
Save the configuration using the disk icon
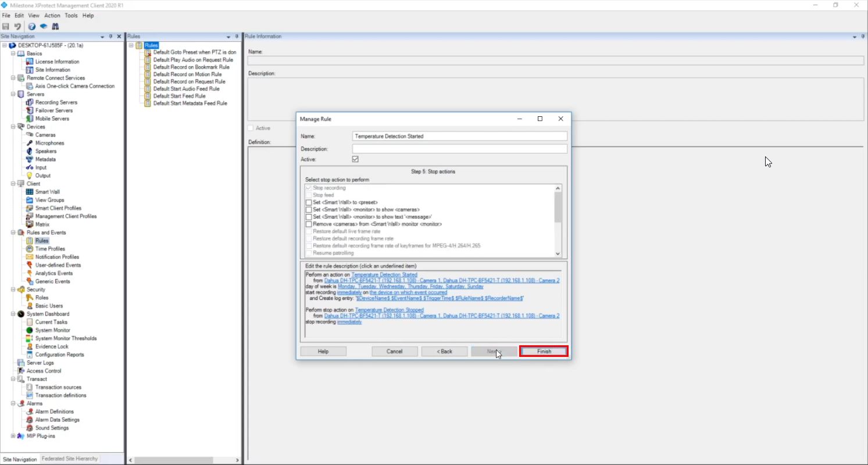6,26
